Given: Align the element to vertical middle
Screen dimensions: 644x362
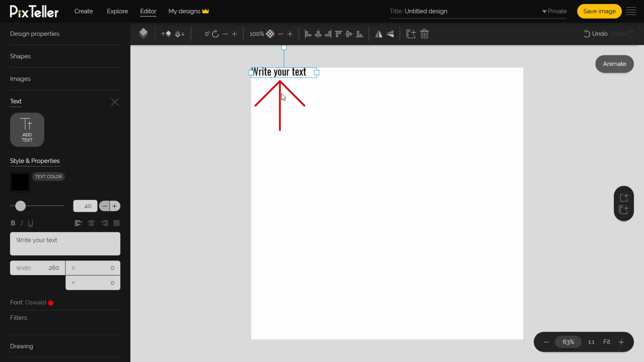Looking at the screenshot, I should (x=349, y=34).
